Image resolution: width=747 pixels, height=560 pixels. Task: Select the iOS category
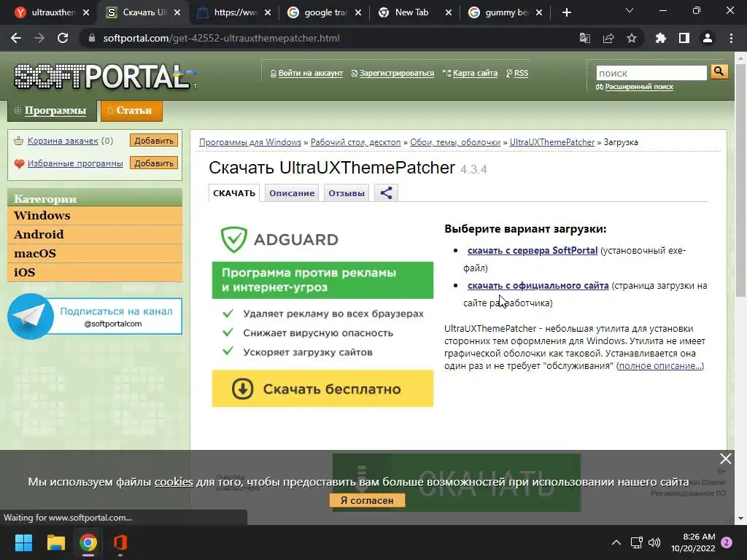click(x=95, y=273)
